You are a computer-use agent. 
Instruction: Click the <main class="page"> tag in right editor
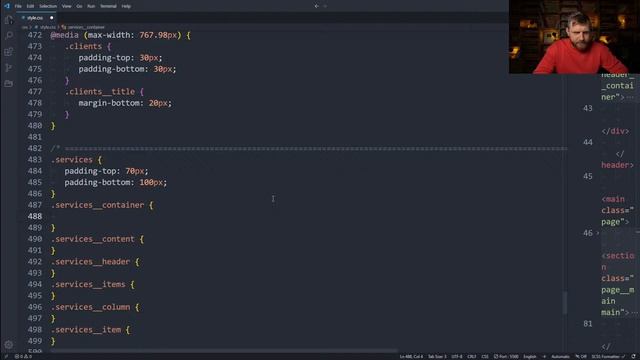click(x=618, y=211)
